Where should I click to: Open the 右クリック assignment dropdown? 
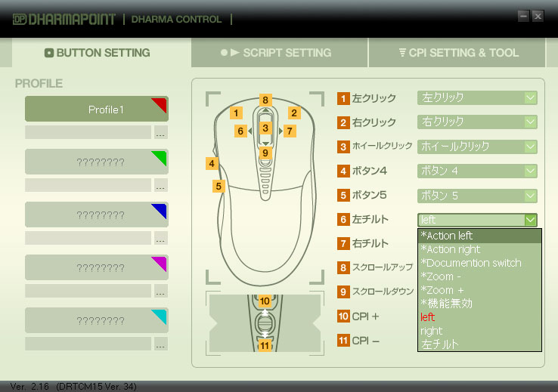pos(477,122)
